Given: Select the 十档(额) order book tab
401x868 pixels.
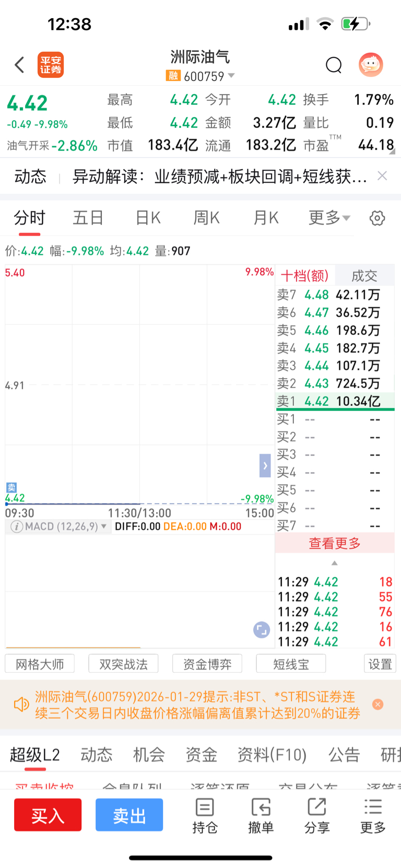Looking at the screenshot, I should (305, 276).
